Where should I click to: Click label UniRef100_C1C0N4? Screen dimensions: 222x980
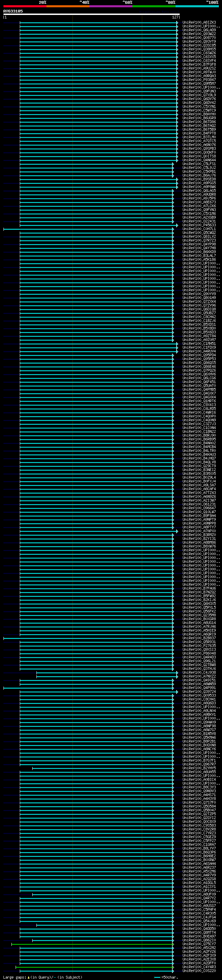coord(199,428)
